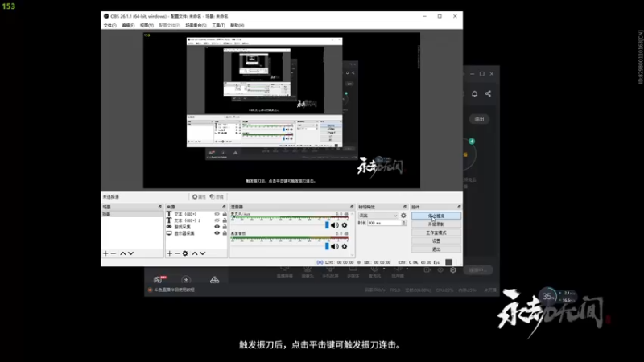644x362 pixels.
Task: Float the 场景 scenes dock
Action: (x=159, y=207)
